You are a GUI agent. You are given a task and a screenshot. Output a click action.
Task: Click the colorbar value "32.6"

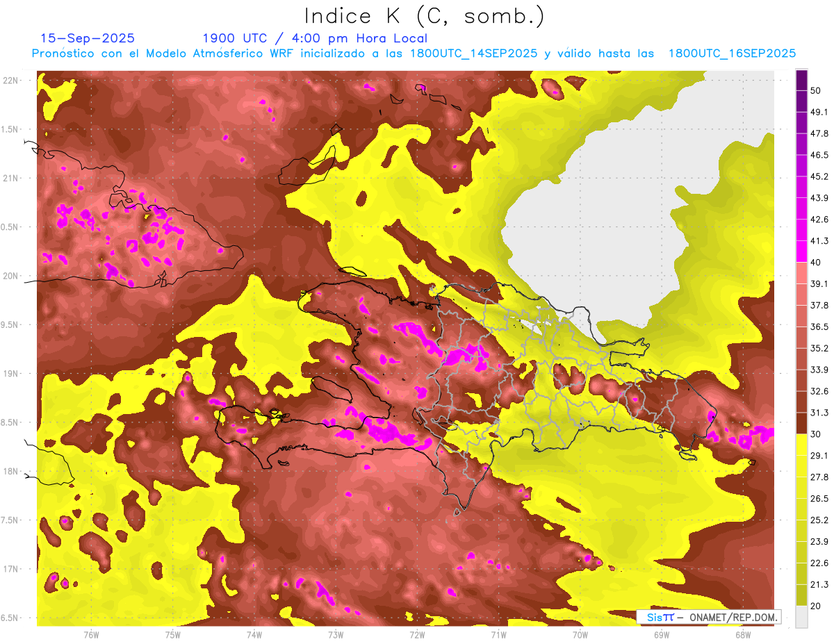819,391
